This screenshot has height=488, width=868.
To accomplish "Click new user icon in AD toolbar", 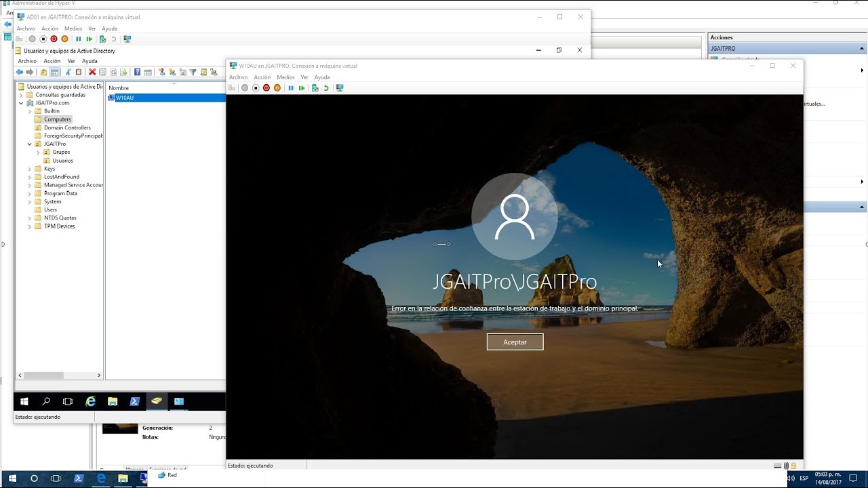I will pyautogui.click(x=161, y=72).
